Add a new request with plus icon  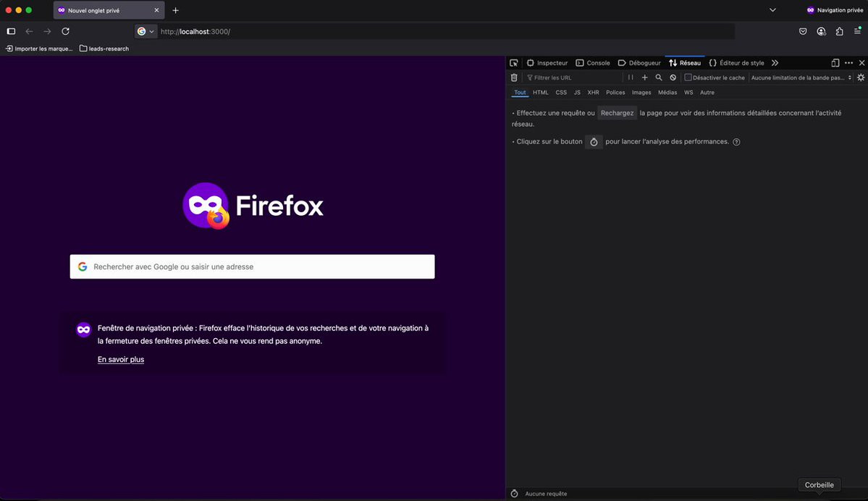click(x=644, y=78)
